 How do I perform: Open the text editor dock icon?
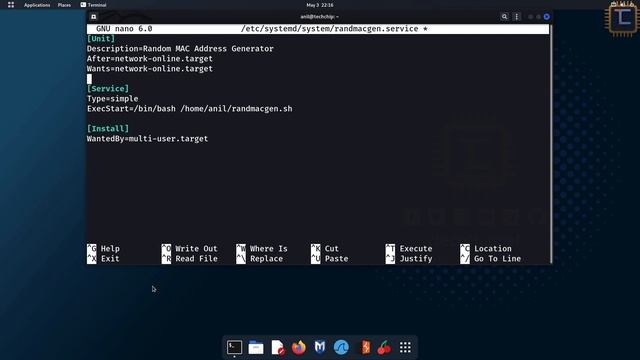pyautogui.click(x=278, y=347)
